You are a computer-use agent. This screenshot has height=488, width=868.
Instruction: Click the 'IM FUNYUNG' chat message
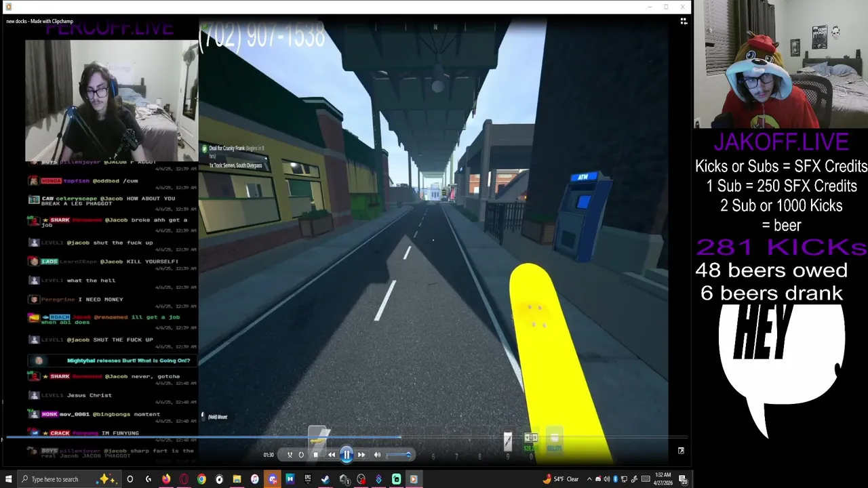pyautogui.click(x=120, y=432)
